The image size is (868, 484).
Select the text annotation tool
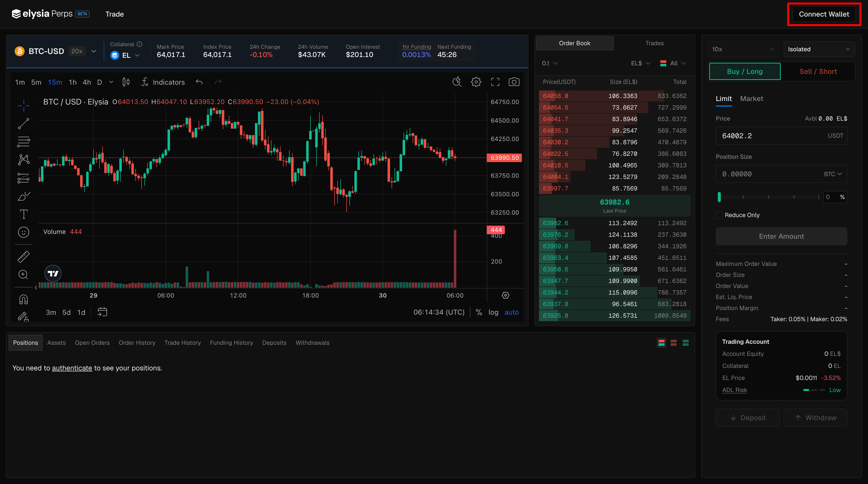click(x=24, y=214)
